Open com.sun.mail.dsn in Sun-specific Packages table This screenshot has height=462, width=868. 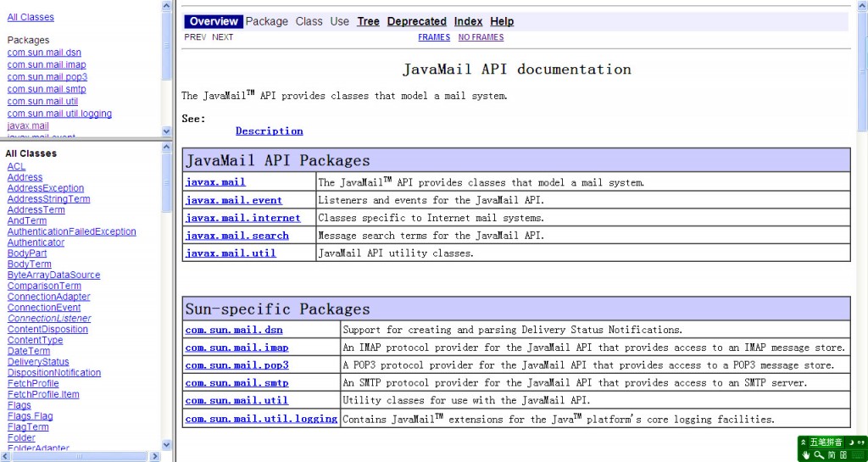[x=234, y=330]
